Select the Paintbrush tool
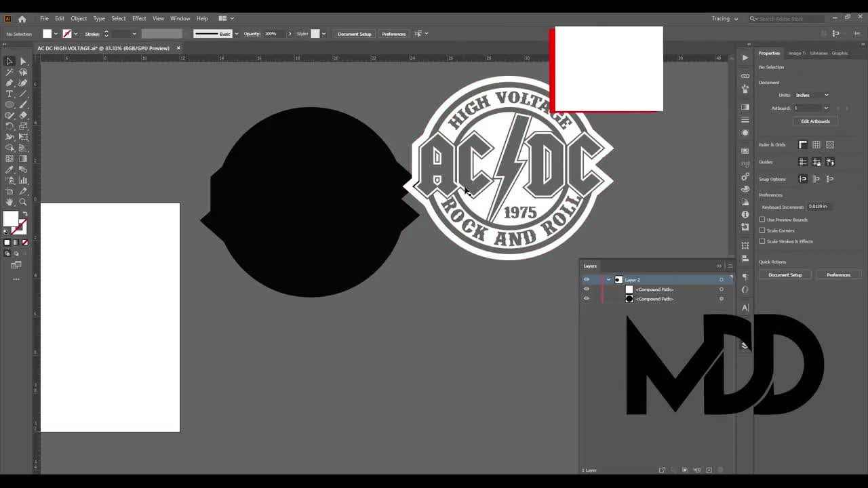The height and width of the screenshot is (488, 868). pos(23,104)
